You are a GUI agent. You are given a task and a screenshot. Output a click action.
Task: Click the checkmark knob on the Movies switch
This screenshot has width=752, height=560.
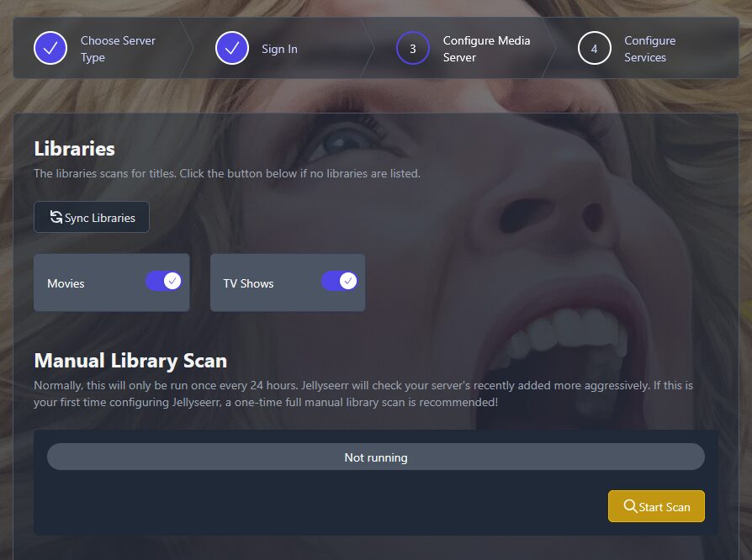[x=172, y=281]
